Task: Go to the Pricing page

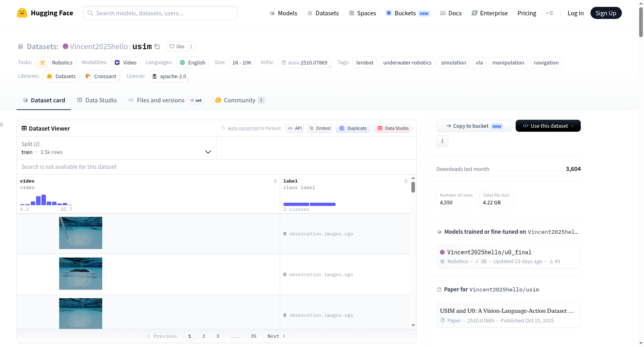Action: (527, 13)
